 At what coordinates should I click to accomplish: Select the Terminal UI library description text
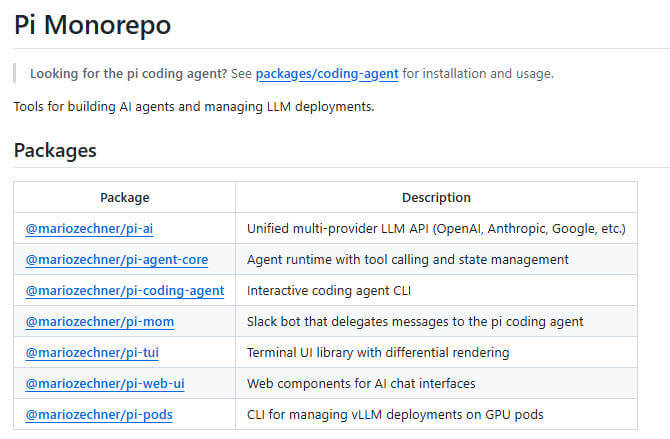pyautogui.click(x=378, y=353)
